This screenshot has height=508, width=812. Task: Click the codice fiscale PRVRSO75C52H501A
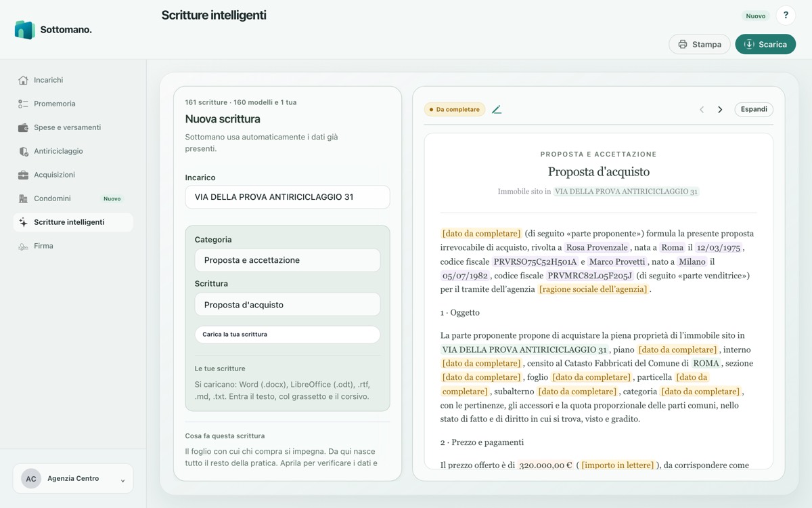tap(535, 261)
